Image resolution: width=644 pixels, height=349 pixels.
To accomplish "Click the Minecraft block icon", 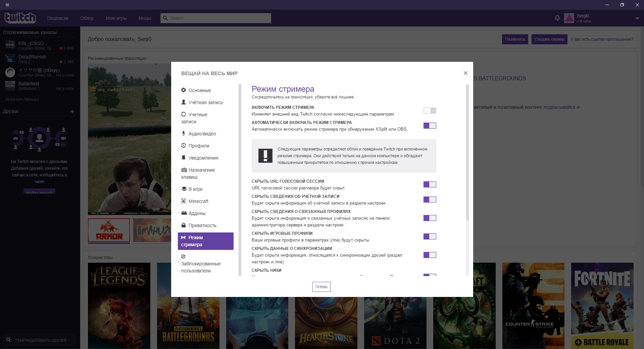I will pos(184,201).
